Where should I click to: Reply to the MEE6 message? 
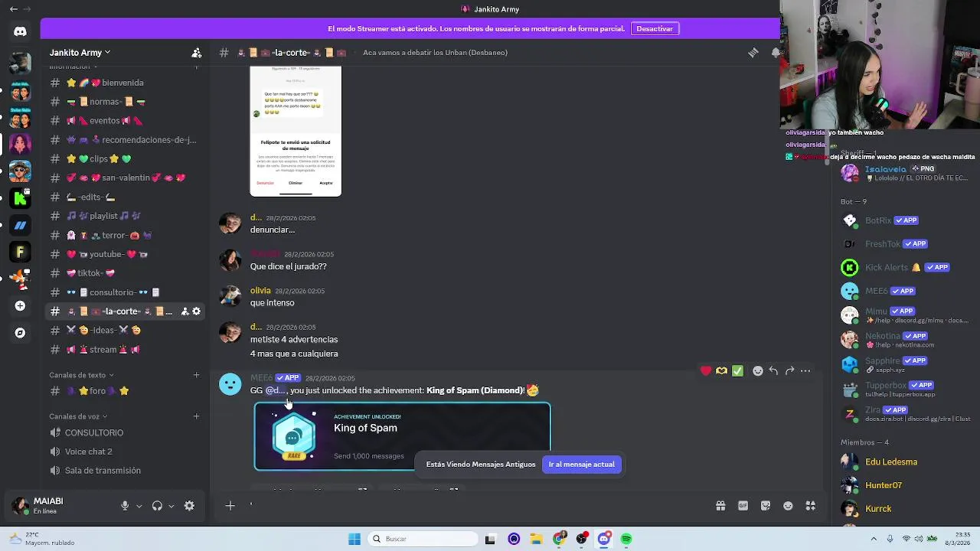773,371
